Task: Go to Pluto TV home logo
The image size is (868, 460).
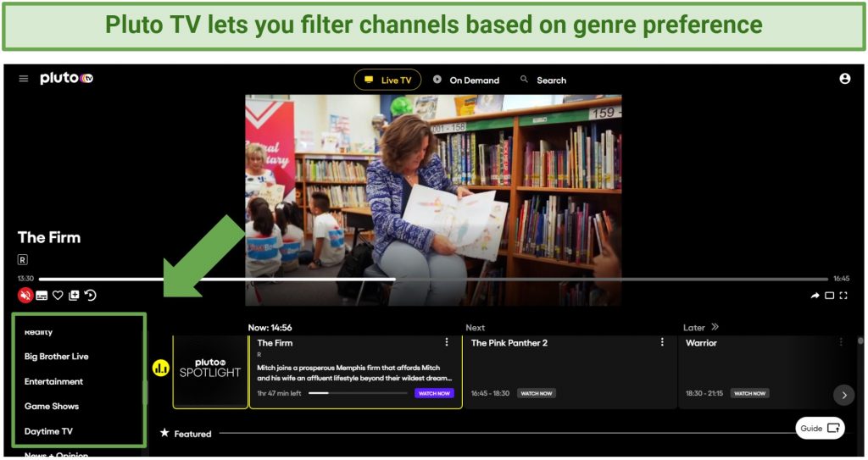Action: click(66, 79)
